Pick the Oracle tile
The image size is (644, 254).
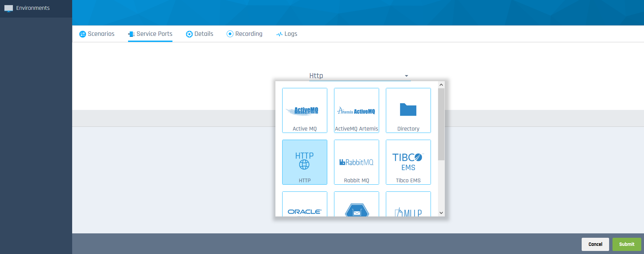coord(305,204)
